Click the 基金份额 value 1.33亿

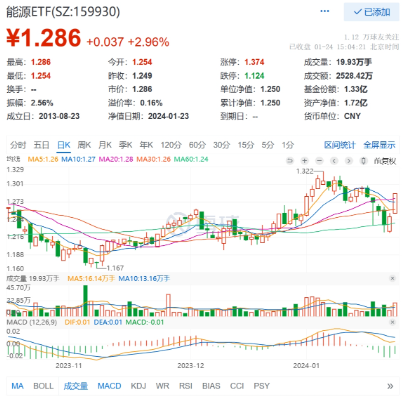click(356, 89)
